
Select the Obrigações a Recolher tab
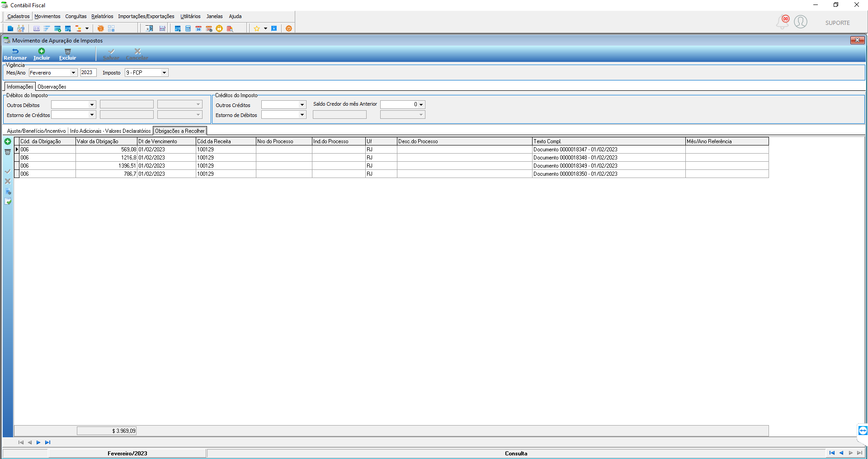pyautogui.click(x=180, y=131)
